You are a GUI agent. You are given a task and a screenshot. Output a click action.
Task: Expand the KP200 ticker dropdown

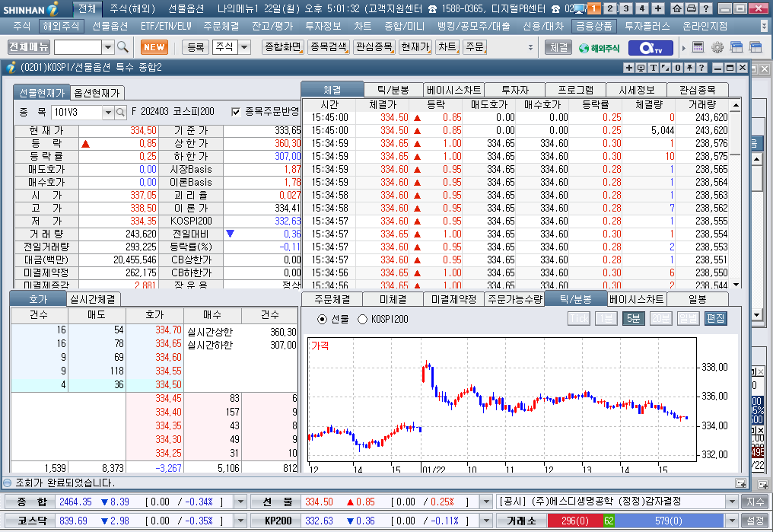(486, 521)
